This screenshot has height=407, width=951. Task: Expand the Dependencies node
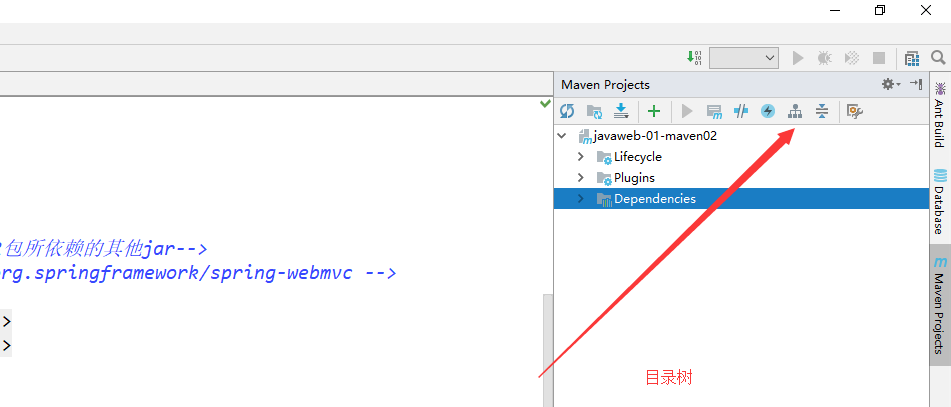click(581, 198)
